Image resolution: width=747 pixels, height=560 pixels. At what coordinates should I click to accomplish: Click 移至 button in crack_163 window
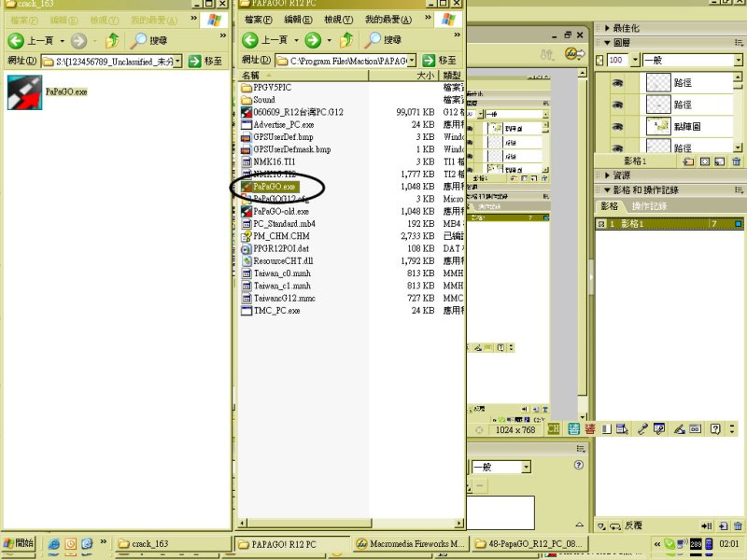tap(205, 61)
